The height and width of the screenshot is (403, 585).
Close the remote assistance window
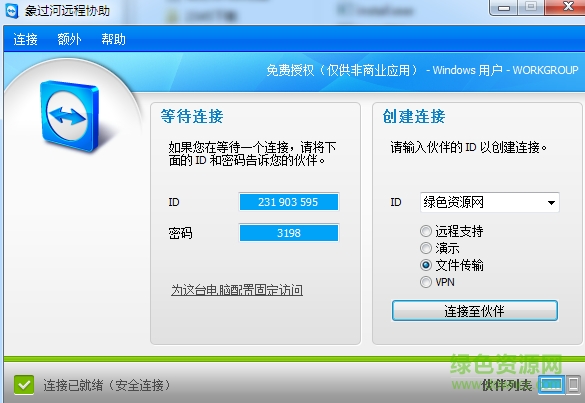coord(566,7)
